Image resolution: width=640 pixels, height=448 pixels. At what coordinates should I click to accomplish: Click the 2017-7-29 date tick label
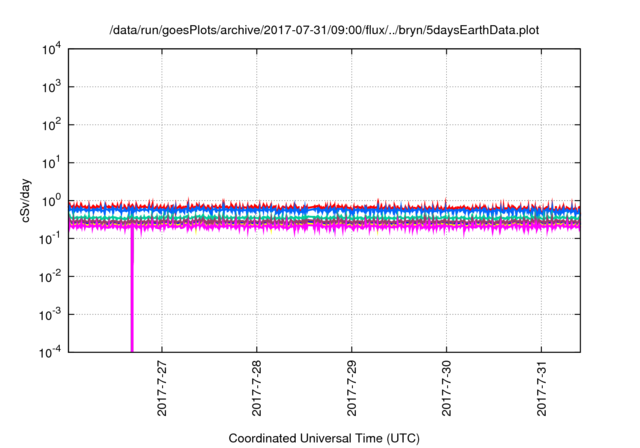coord(352,388)
